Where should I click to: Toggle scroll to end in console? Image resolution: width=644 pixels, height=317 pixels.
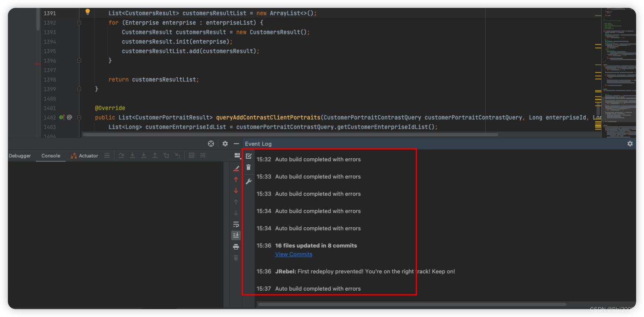point(236,235)
